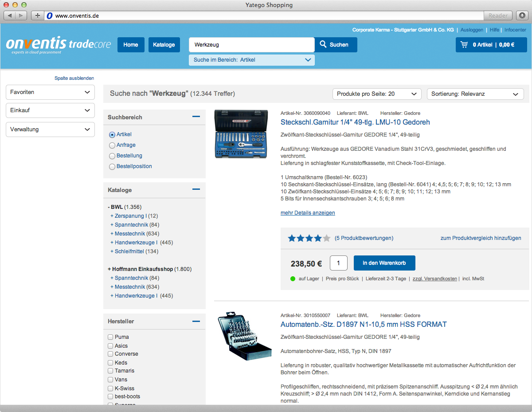Image resolution: width=532 pixels, height=412 pixels.
Task: Check the Puma manufacturer checkbox
Action: [x=110, y=337]
